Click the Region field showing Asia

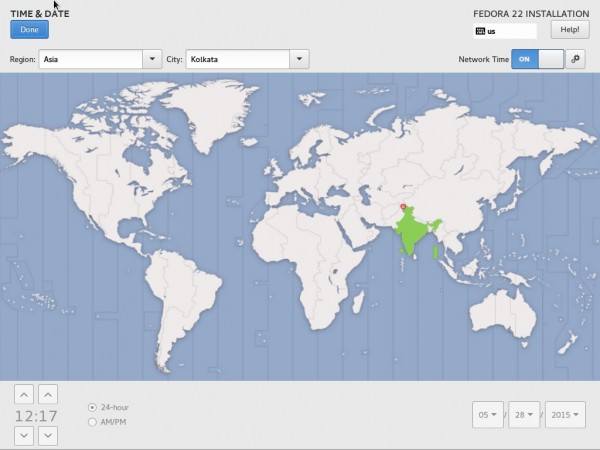(x=91, y=59)
